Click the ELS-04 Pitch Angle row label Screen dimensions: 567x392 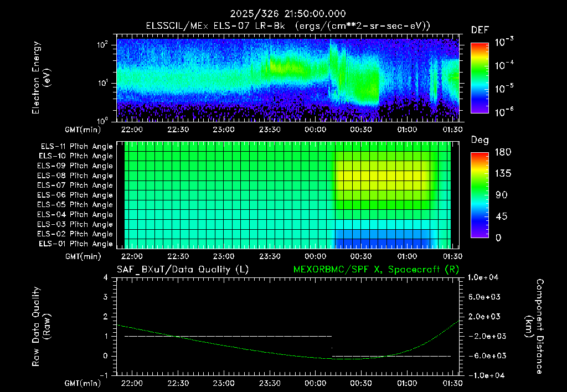[75, 214]
